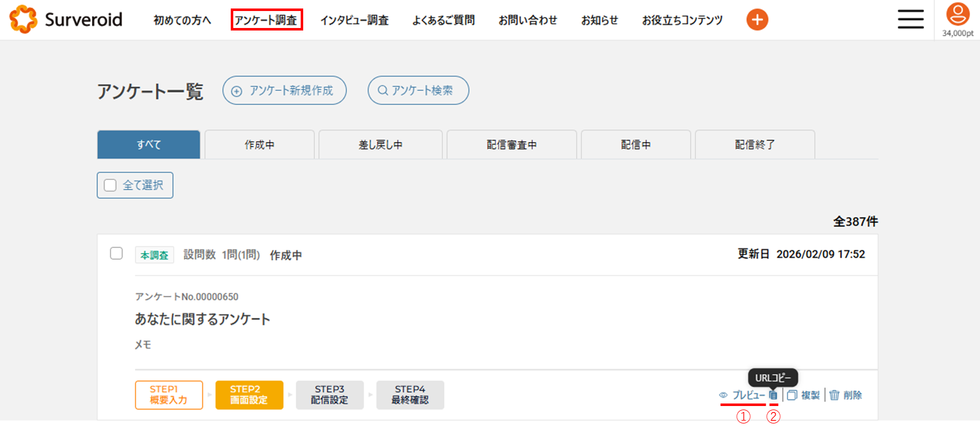Open アンケート調査 in the top menu

click(266, 20)
